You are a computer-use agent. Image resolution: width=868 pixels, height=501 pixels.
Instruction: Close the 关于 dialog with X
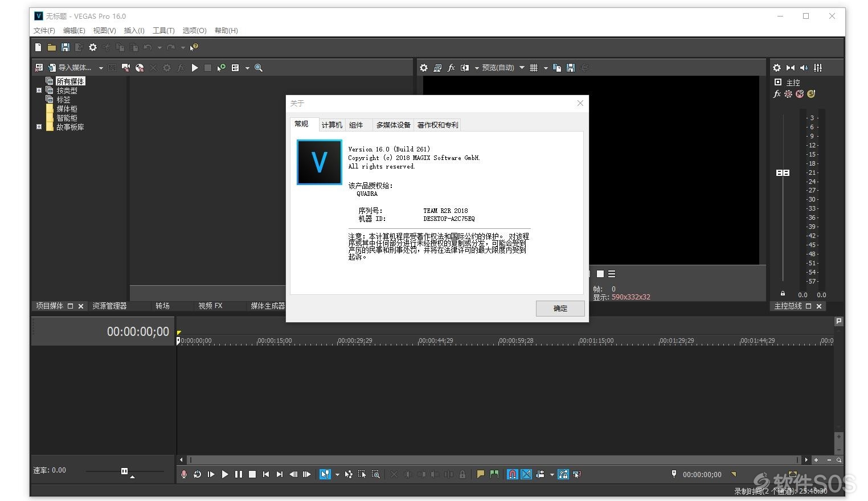pyautogui.click(x=580, y=103)
